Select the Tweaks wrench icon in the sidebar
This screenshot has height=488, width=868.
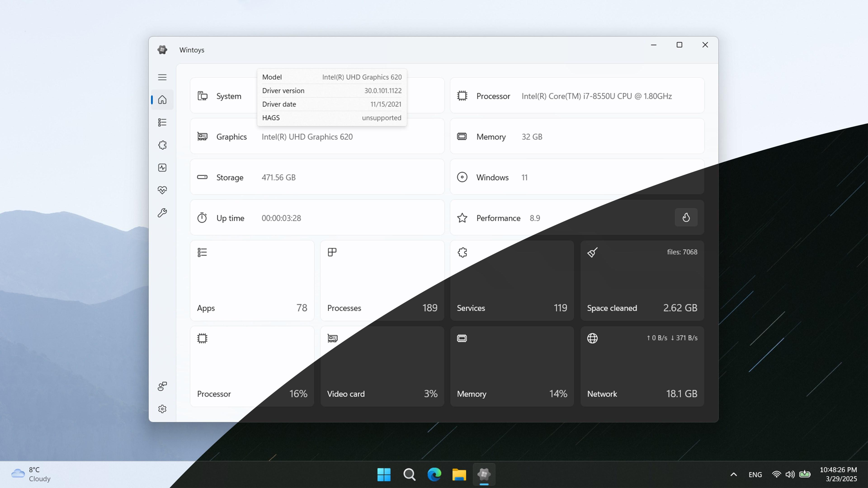163,213
